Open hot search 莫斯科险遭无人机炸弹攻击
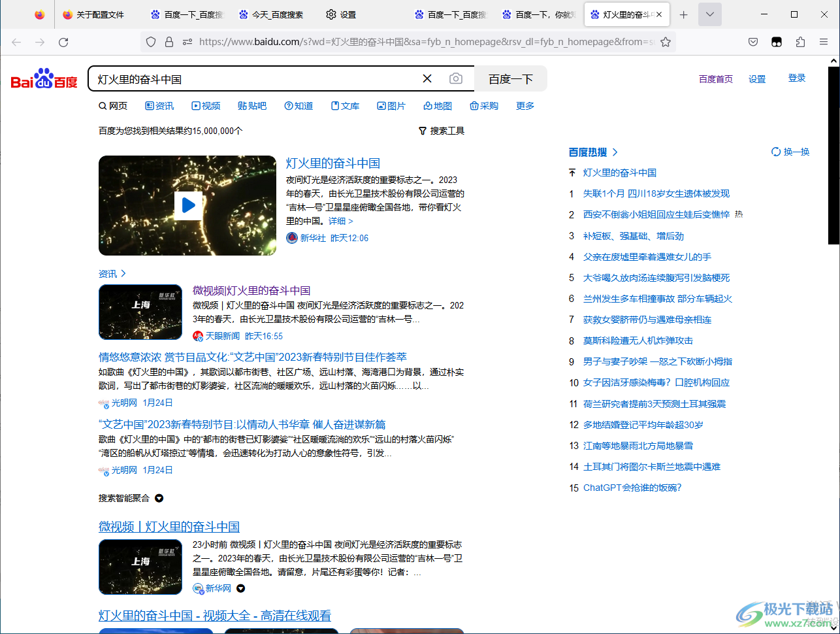 coord(638,341)
